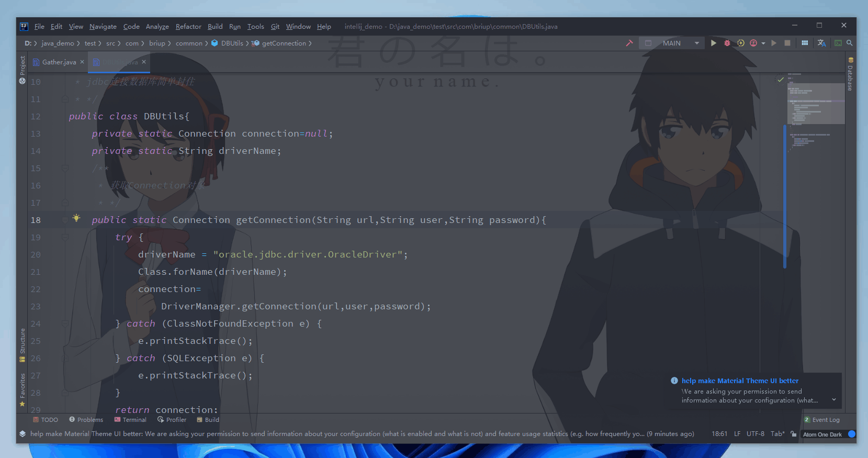868x458 pixels.
Task: Open the Window menu
Action: 298,26
